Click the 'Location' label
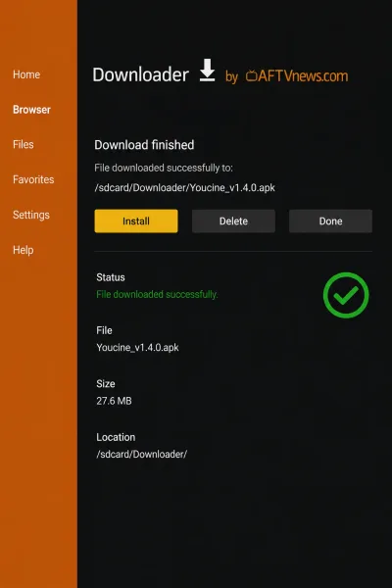This screenshot has width=392, height=588. 116,437
